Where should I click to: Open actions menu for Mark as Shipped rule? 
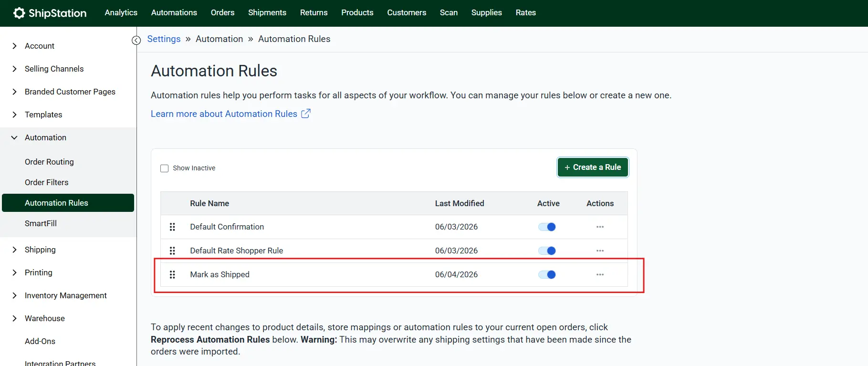pyautogui.click(x=600, y=275)
